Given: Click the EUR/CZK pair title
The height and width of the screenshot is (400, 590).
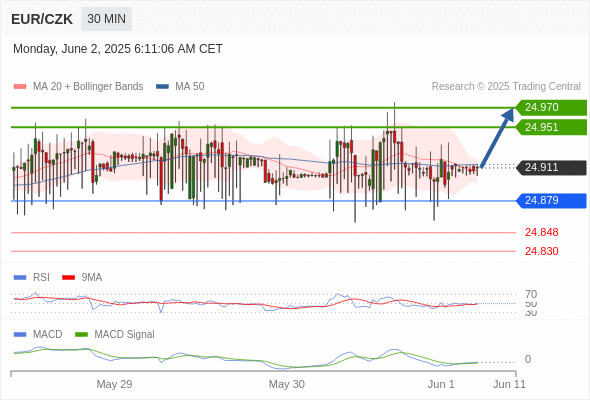Looking at the screenshot, I should 42,19.
